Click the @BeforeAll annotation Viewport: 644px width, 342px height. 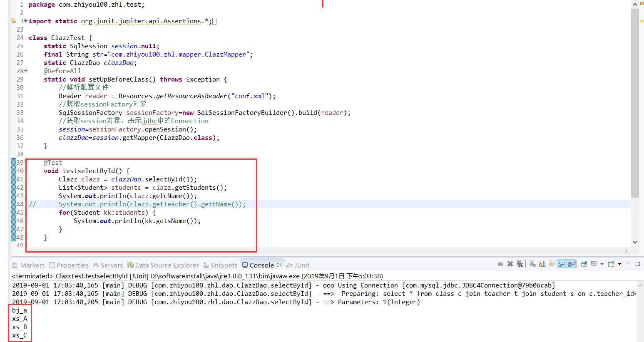click(62, 71)
